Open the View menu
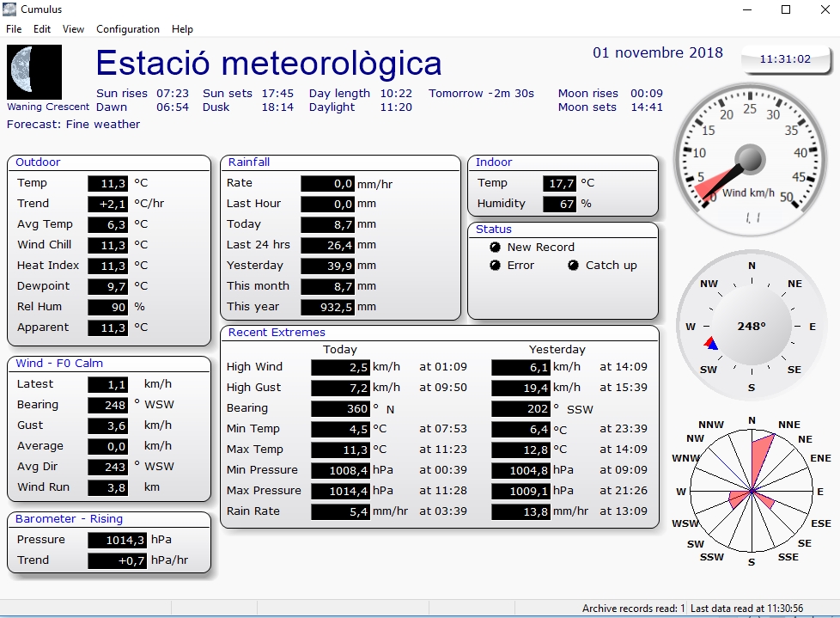 (x=74, y=28)
